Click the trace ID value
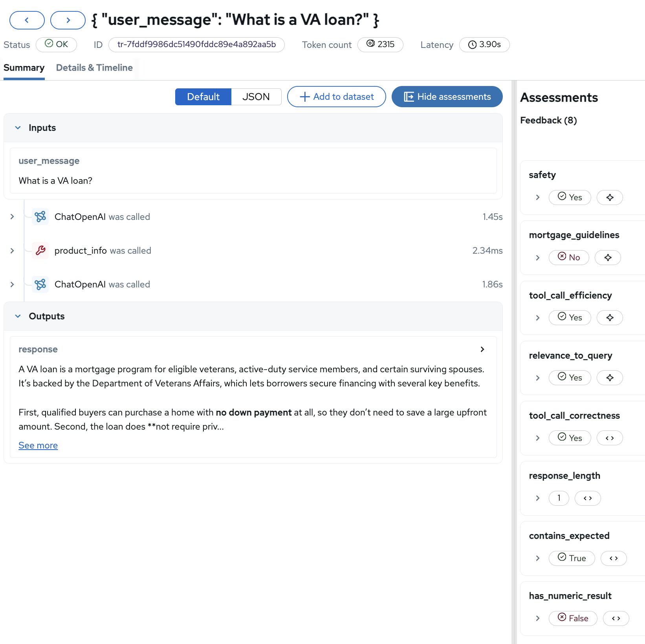The image size is (645, 644). coord(196,45)
